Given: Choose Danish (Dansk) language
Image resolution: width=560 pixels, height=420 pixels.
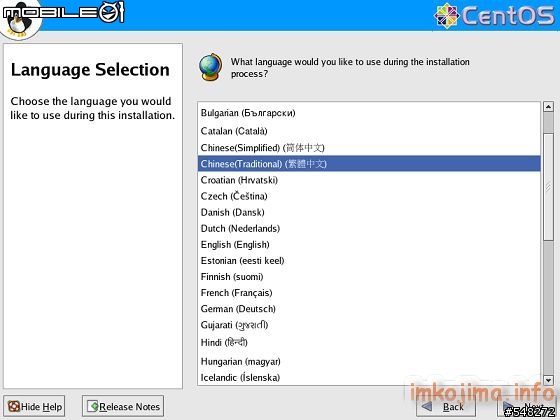Looking at the screenshot, I should tap(369, 212).
